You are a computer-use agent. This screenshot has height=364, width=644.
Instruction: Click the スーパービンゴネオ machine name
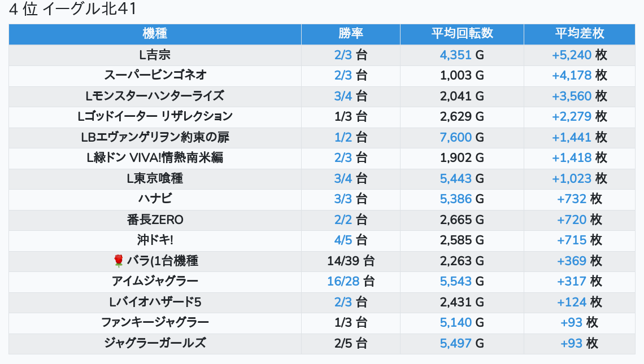tap(155, 75)
